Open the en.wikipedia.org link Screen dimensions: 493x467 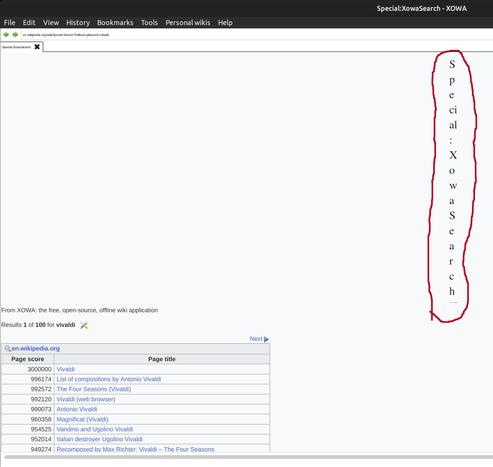[36, 348]
